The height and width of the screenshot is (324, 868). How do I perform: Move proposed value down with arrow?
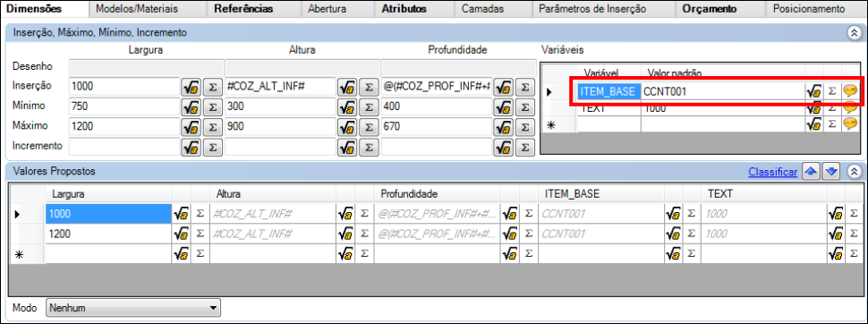831,172
